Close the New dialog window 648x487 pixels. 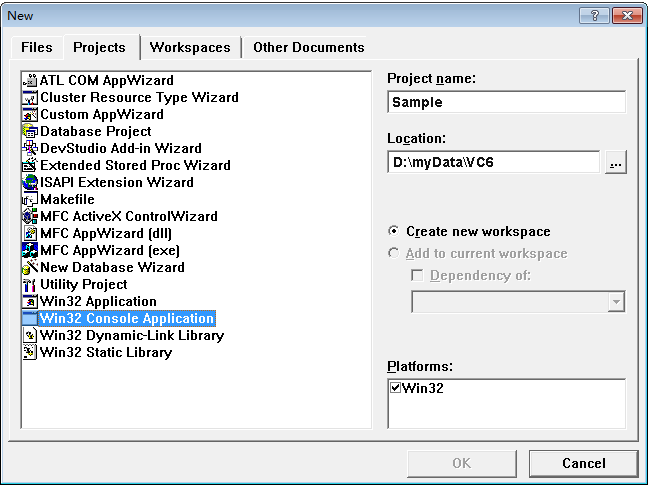tap(627, 16)
